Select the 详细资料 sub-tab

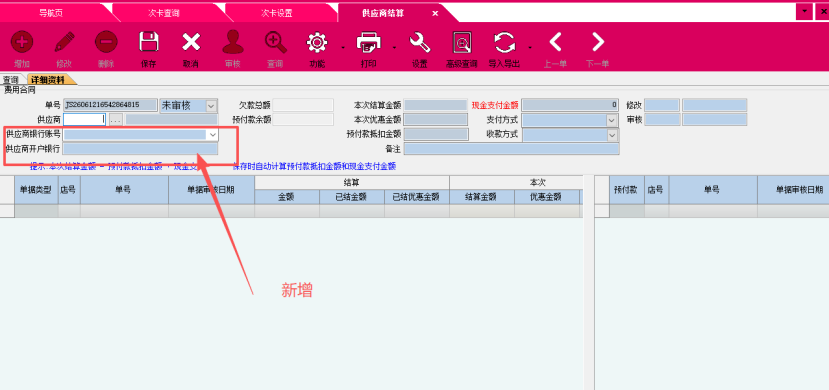point(48,80)
